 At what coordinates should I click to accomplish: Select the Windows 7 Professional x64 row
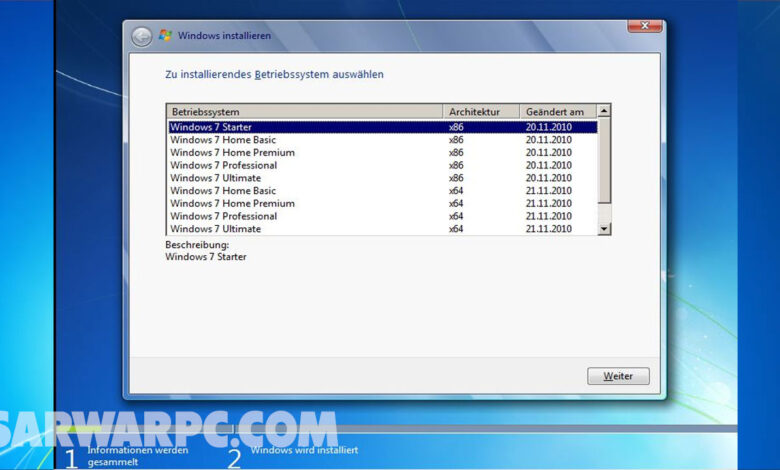tap(383, 216)
